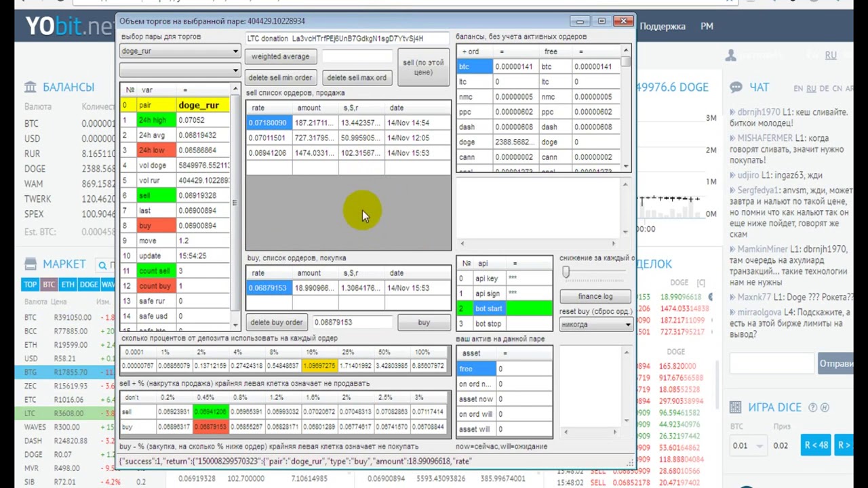The image size is (868, 488).
Task: Click the input field next to weighted average
Action: [x=357, y=56]
